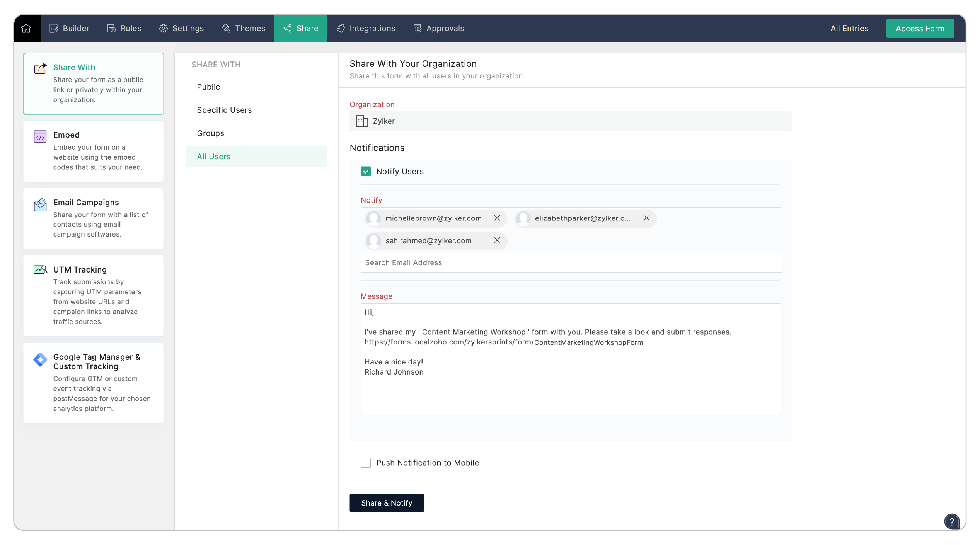Screen dimensions: 980x545
Task: Click the home icon in top bar
Action: click(26, 28)
